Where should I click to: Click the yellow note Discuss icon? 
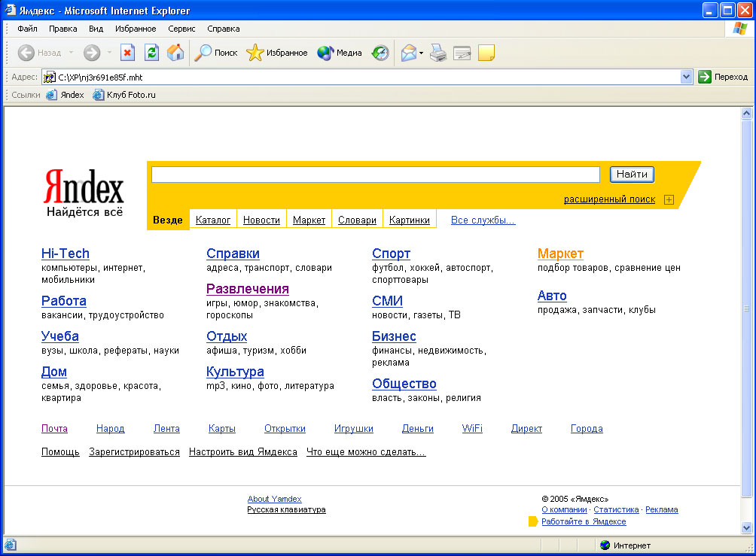[x=486, y=53]
